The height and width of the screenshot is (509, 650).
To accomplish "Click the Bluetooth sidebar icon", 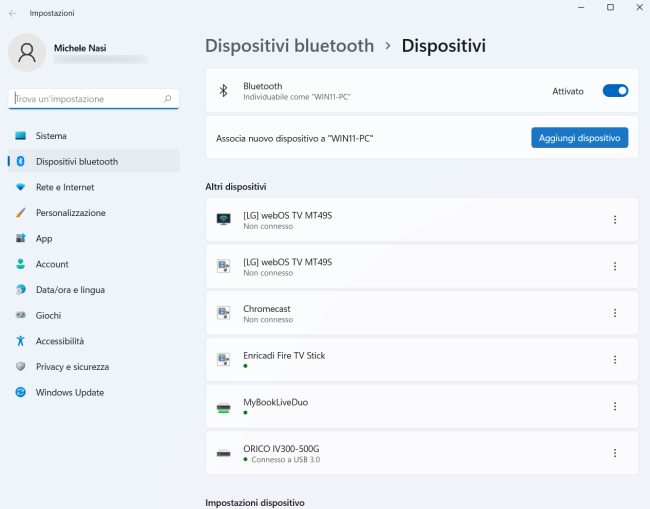I will [x=20, y=161].
